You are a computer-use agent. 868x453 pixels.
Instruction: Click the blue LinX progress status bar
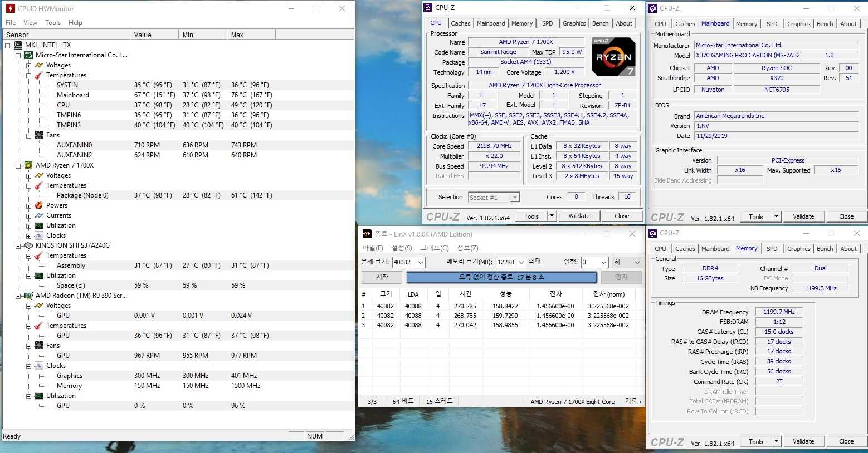501,277
